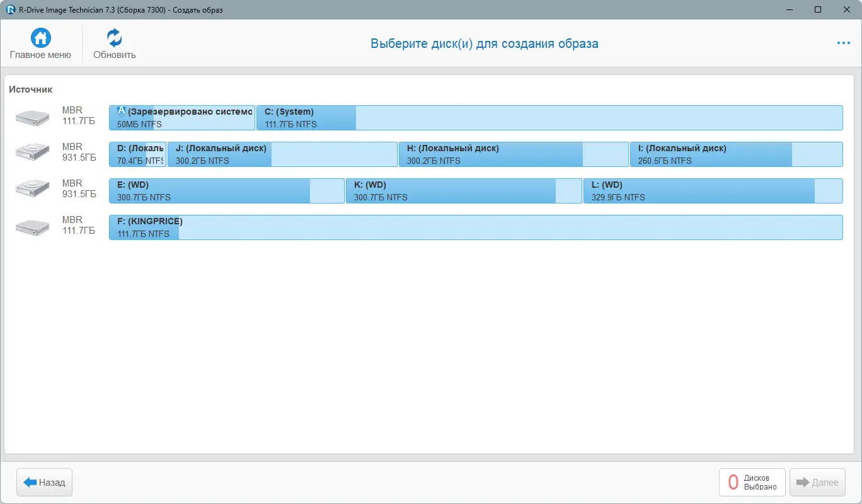Select the system reserved 50МБ partition

coord(182,118)
